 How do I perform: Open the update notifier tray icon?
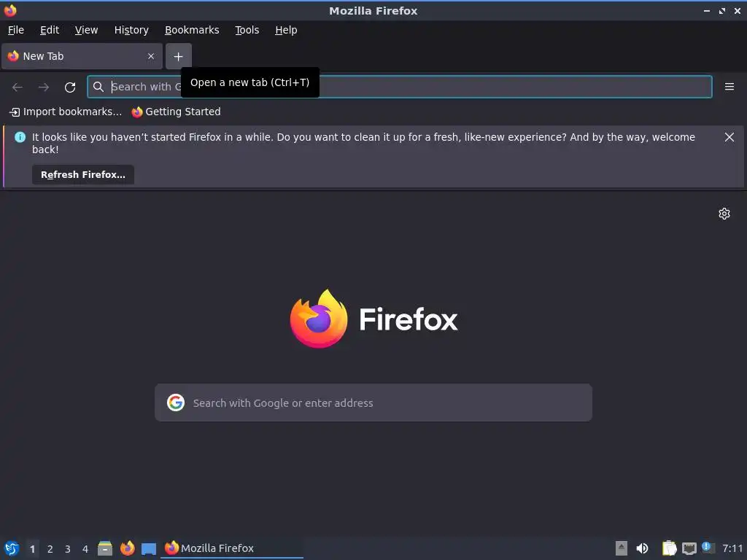[708, 548]
